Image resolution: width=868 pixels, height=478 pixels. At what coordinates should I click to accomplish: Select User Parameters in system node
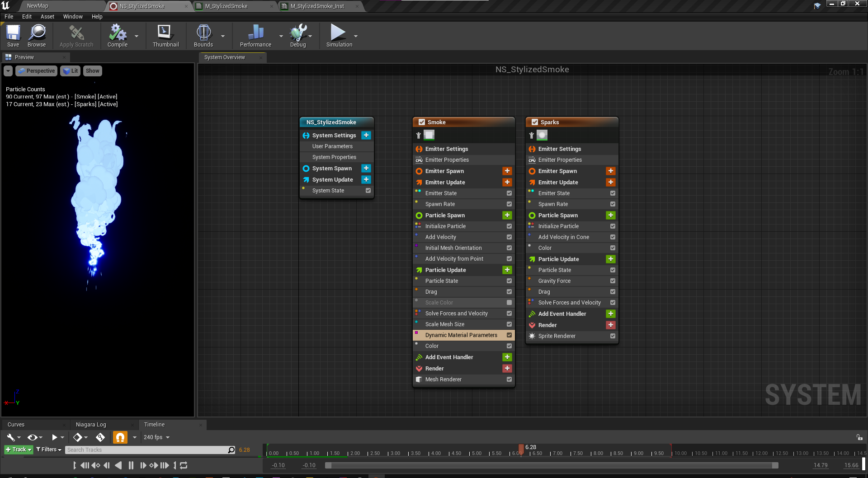coord(337,146)
